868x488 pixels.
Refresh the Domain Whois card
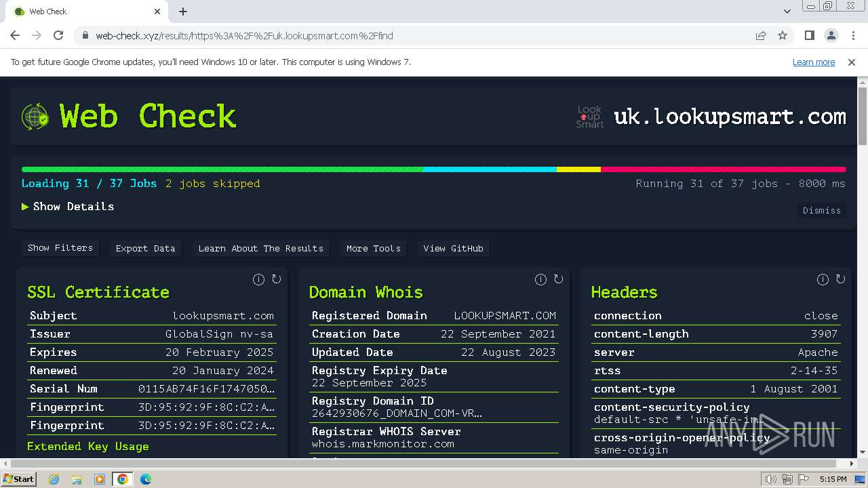[x=558, y=279]
